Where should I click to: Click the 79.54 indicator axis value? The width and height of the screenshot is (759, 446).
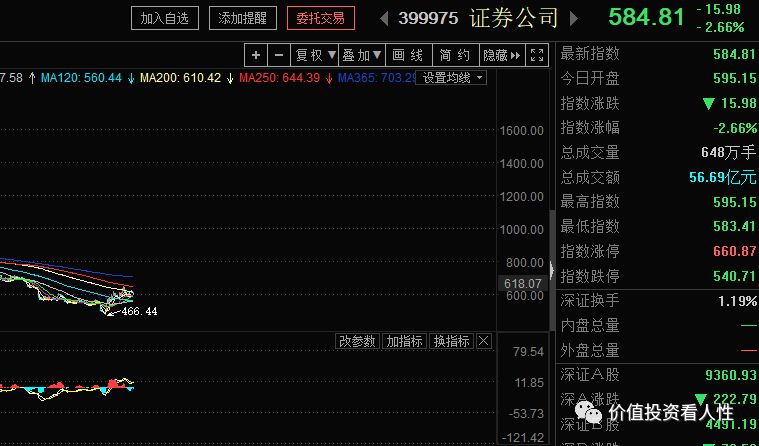click(x=529, y=352)
